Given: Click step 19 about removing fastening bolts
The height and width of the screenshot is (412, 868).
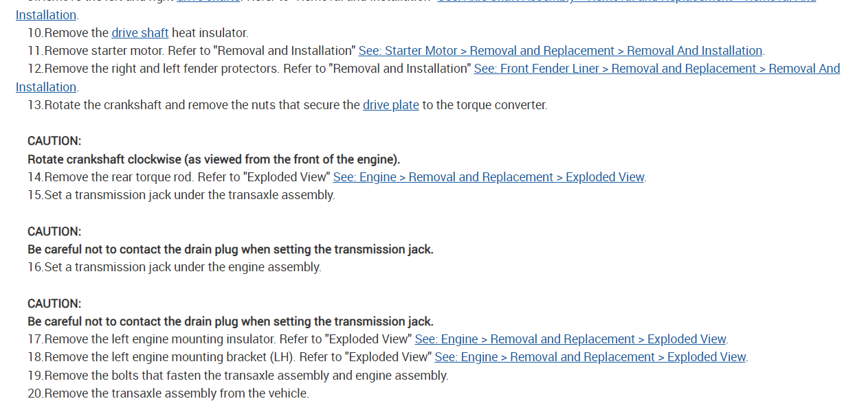Looking at the screenshot, I should pos(245,376).
